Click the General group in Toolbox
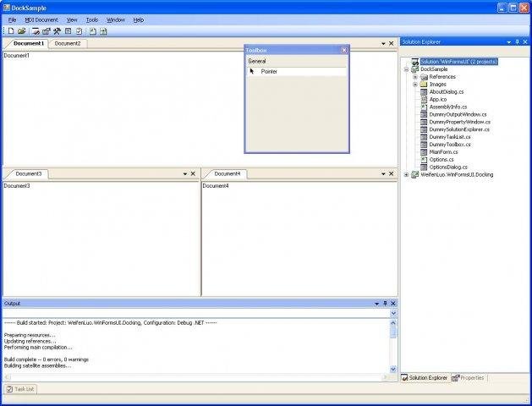Viewport: 532px width, 406px height. (x=297, y=61)
